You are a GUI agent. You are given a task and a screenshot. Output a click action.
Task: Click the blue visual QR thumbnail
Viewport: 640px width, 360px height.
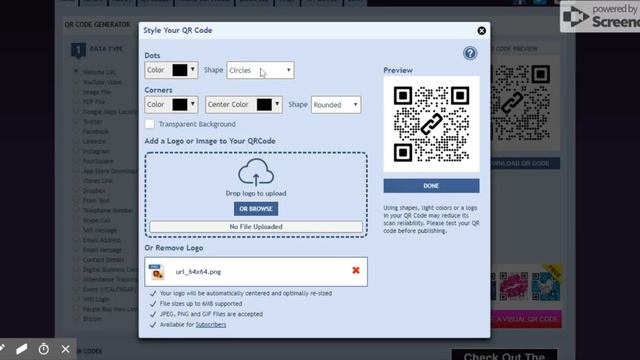click(545, 286)
